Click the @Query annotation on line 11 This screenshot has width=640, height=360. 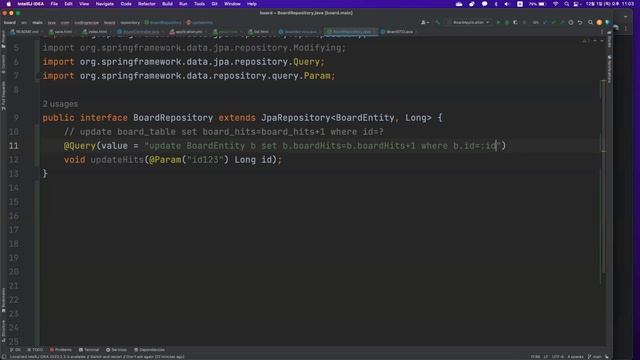click(x=80, y=146)
